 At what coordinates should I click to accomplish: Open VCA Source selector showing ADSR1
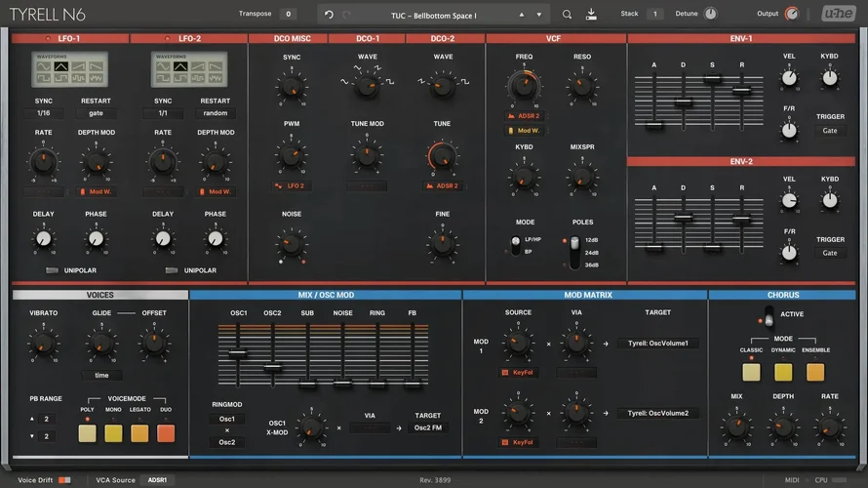pyautogui.click(x=157, y=480)
